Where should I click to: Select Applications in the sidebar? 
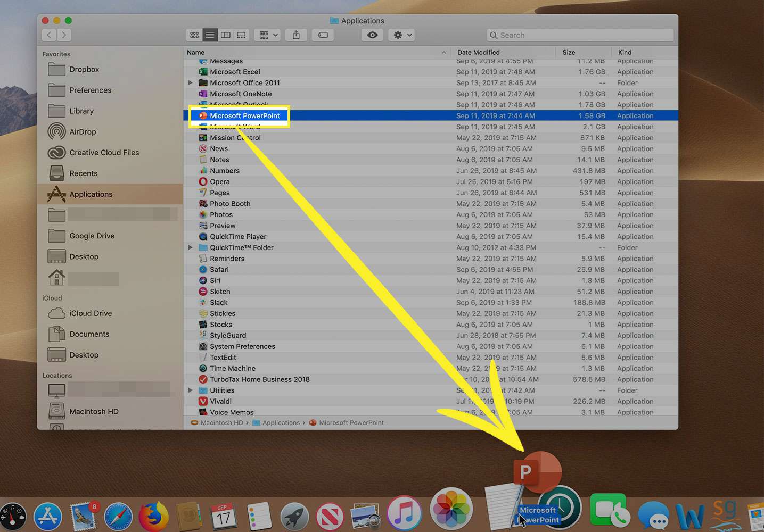[110, 194]
